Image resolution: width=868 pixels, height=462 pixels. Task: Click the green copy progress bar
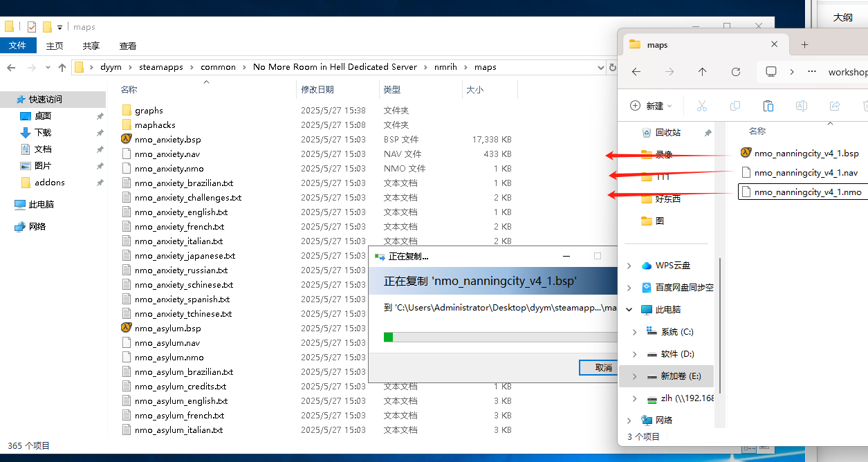[500, 337]
